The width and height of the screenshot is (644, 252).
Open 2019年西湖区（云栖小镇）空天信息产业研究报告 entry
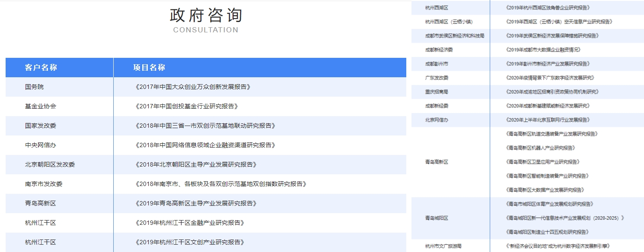[559, 22]
